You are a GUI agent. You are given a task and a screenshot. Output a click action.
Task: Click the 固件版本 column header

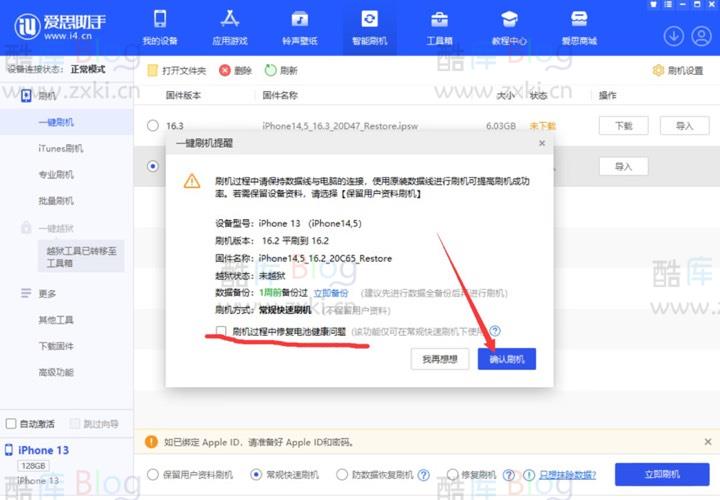[183, 95]
